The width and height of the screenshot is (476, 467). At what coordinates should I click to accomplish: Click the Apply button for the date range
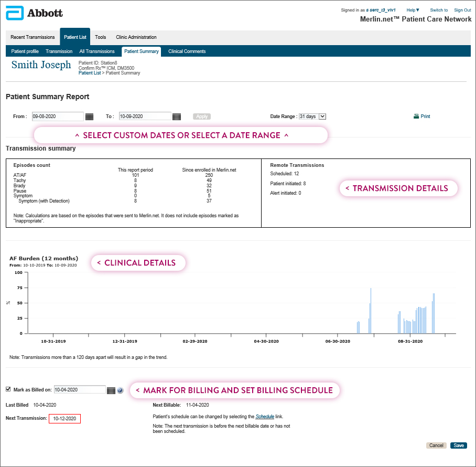point(201,116)
